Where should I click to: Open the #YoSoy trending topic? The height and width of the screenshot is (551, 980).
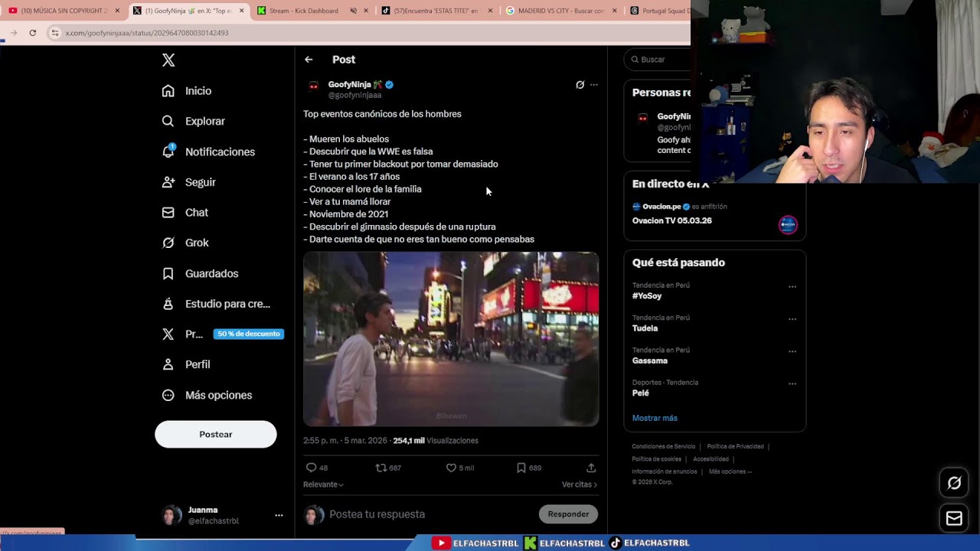(647, 295)
